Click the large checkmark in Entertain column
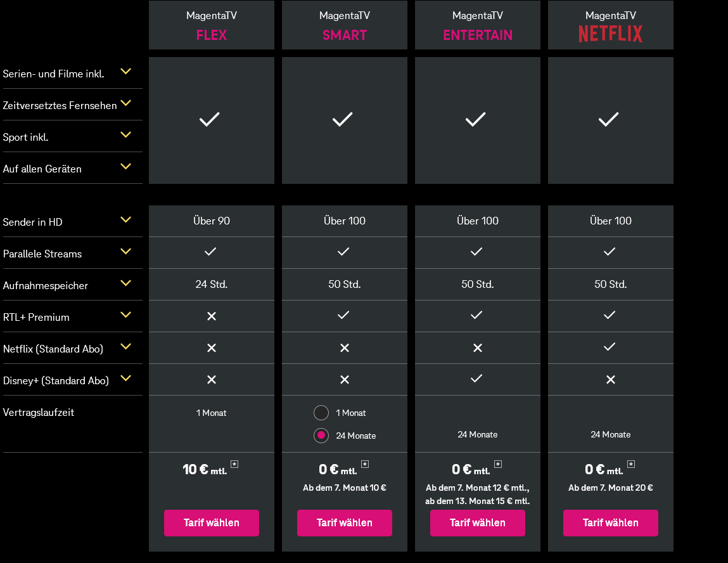Image resolution: width=728 pixels, height=563 pixels. (475, 119)
